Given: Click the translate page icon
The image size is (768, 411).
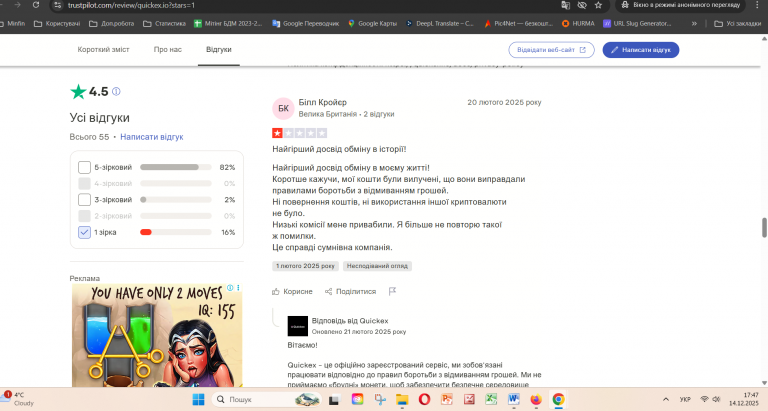Looking at the screenshot, I should (x=565, y=5).
